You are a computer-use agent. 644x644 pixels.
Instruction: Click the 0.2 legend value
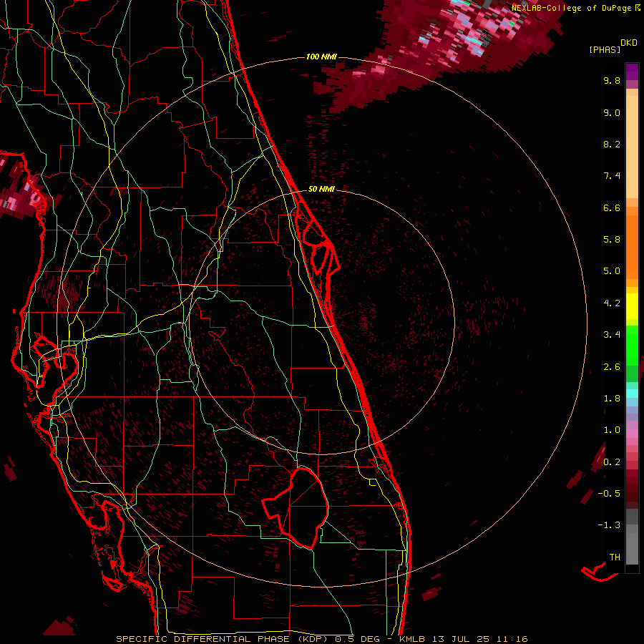[x=612, y=462]
